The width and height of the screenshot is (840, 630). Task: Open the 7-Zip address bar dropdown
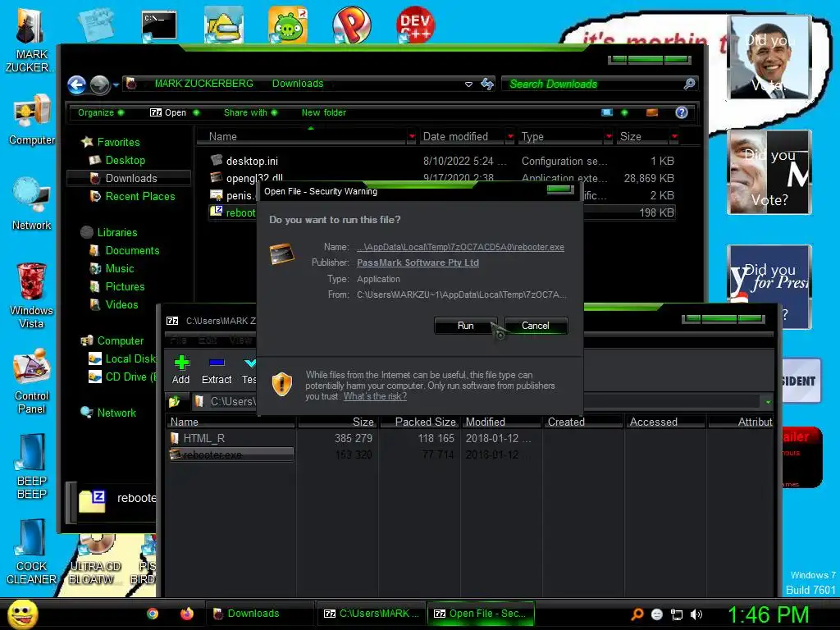(768, 401)
